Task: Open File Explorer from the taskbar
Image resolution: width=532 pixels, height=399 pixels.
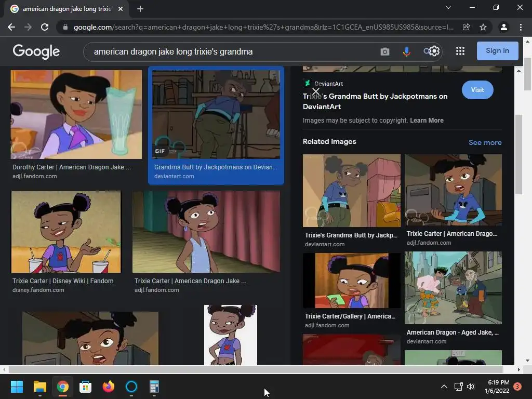Action: tap(39, 387)
